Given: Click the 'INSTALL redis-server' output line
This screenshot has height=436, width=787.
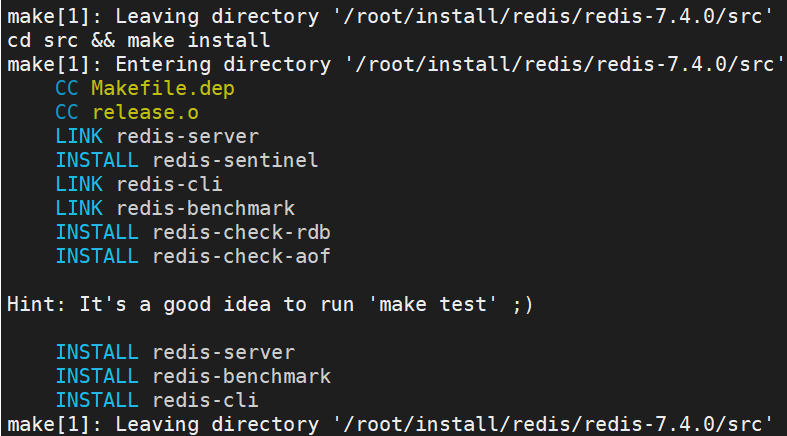Looking at the screenshot, I should tap(175, 353).
